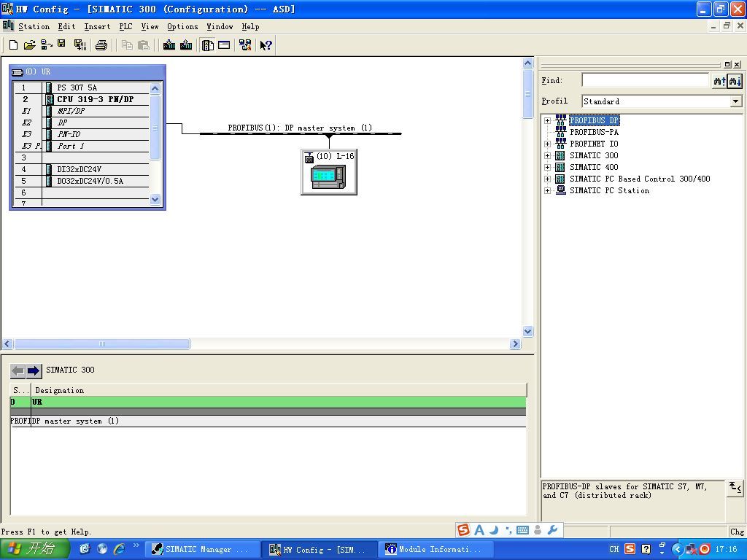
Task: Select the PROFIBUS-PA catalog entry
Action: (x=594, y=133)
